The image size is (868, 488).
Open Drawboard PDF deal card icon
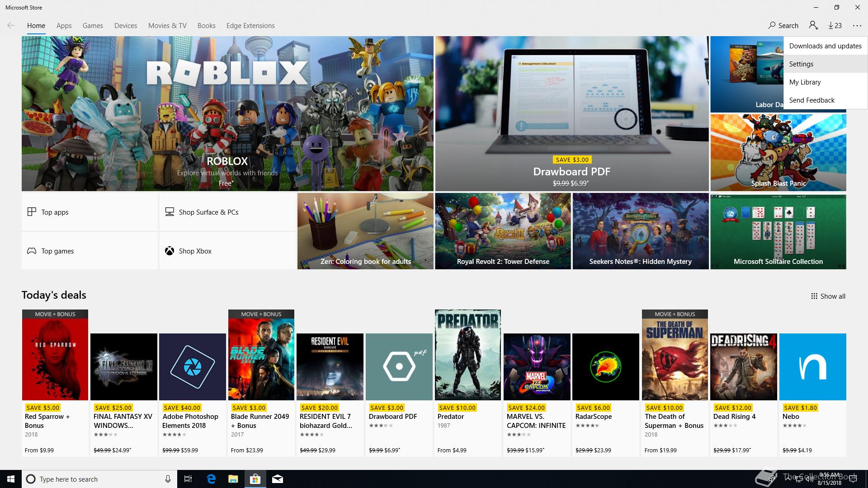(399, 367)
